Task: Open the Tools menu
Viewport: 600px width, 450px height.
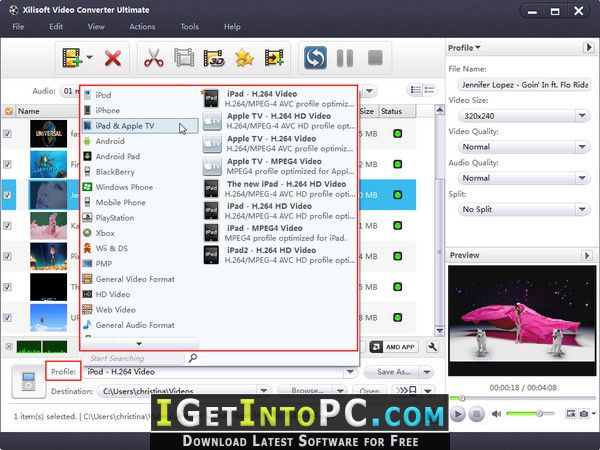Action: tap(189, 27)
